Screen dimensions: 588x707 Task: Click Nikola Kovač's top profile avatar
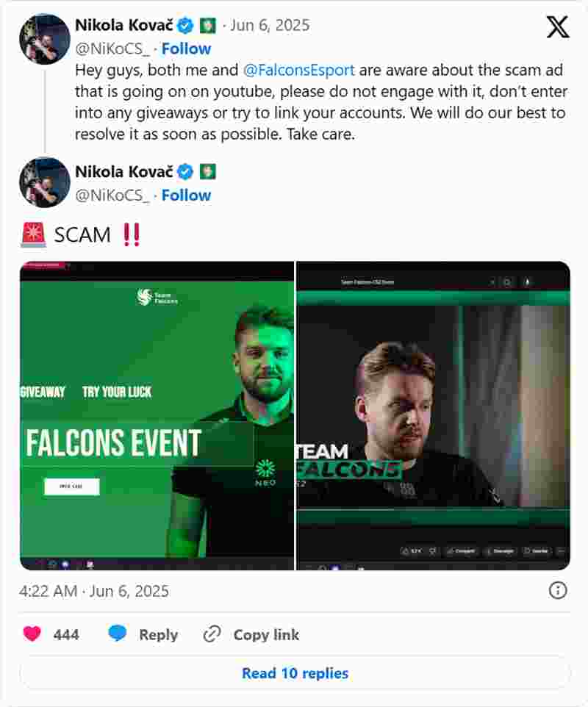click(45, 39)
